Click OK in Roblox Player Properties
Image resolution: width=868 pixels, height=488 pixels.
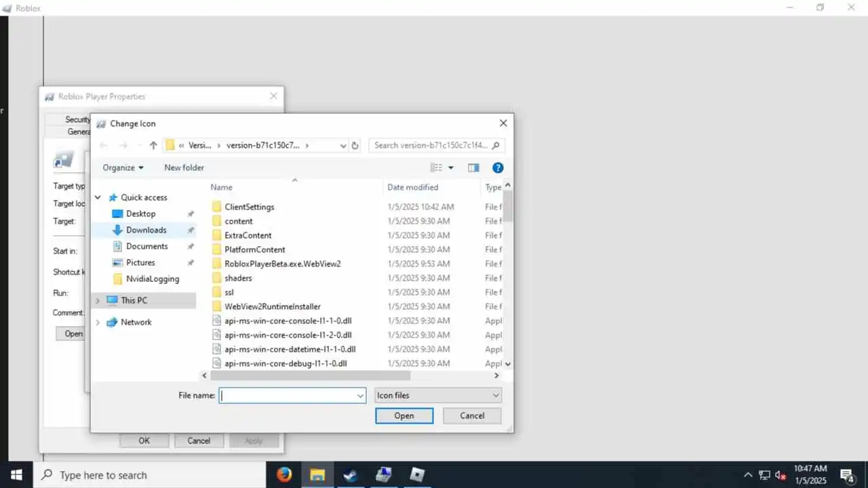(x=144, y=441)
